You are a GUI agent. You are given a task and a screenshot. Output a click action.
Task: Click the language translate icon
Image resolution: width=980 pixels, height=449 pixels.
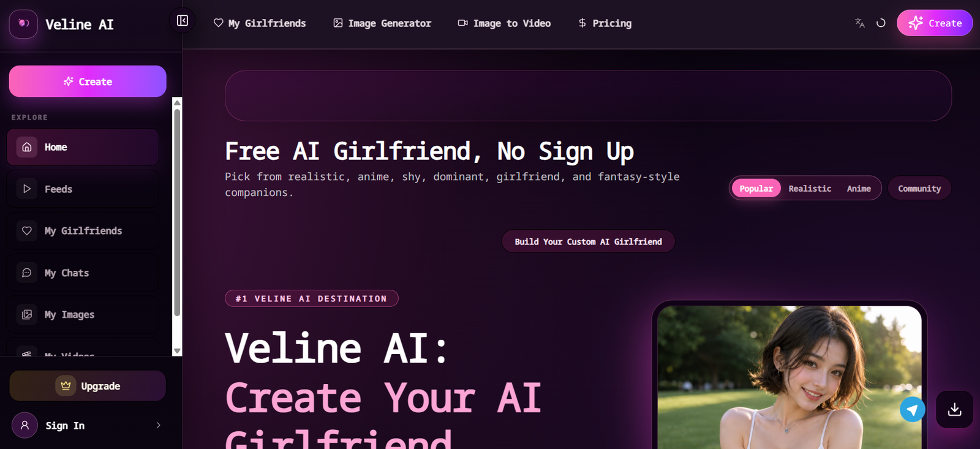860,23
